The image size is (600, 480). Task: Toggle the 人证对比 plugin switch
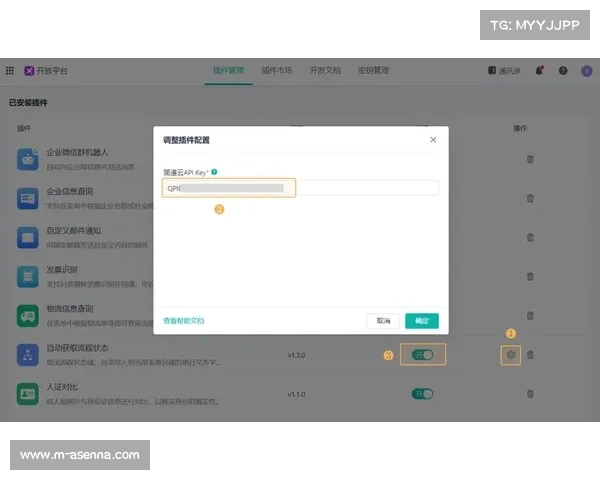point(422,394)
